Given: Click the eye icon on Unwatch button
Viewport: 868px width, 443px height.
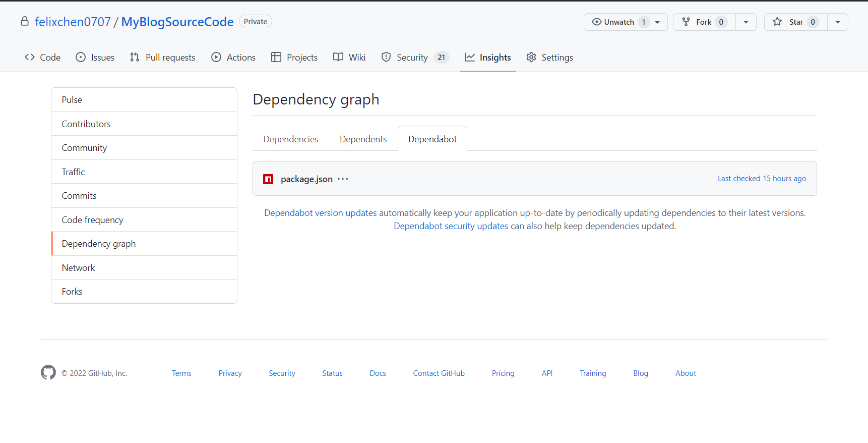Looking at the screenshot, I should coord(597,22).
